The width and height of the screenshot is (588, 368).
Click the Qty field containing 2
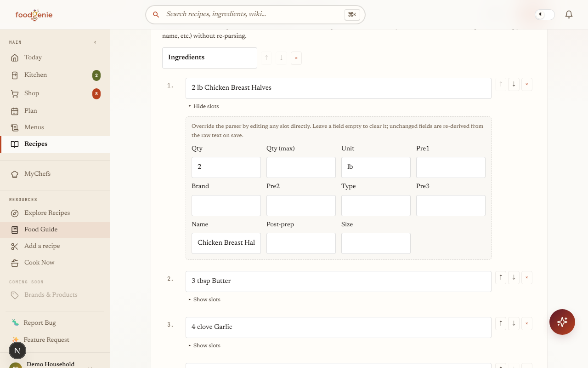tap(226, 167)
